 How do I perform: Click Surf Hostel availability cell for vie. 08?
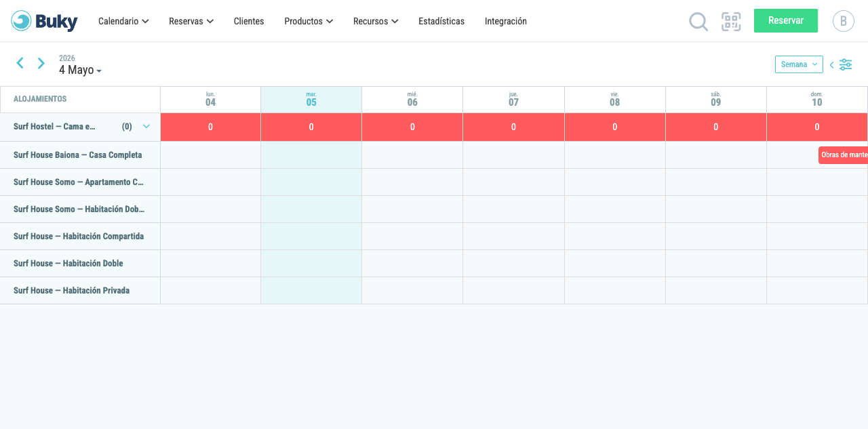coord(614,127)
